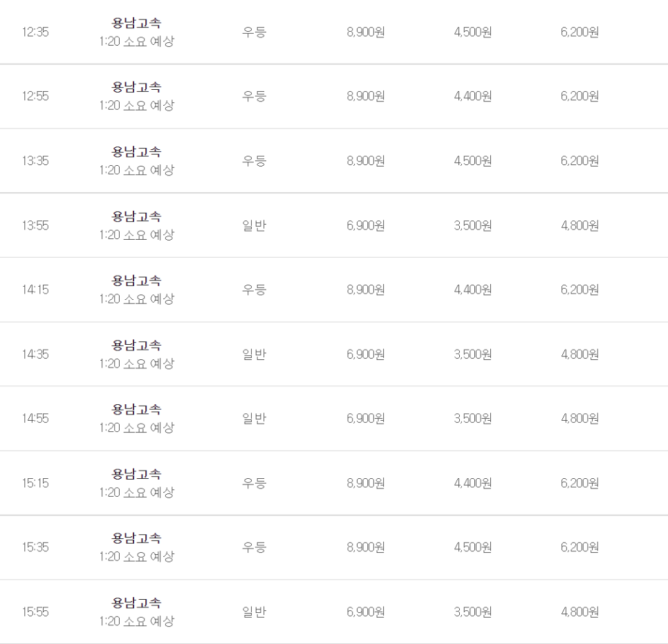
Task: Click 용남고속 in the 12:35 row
Action: coord(136,23)
